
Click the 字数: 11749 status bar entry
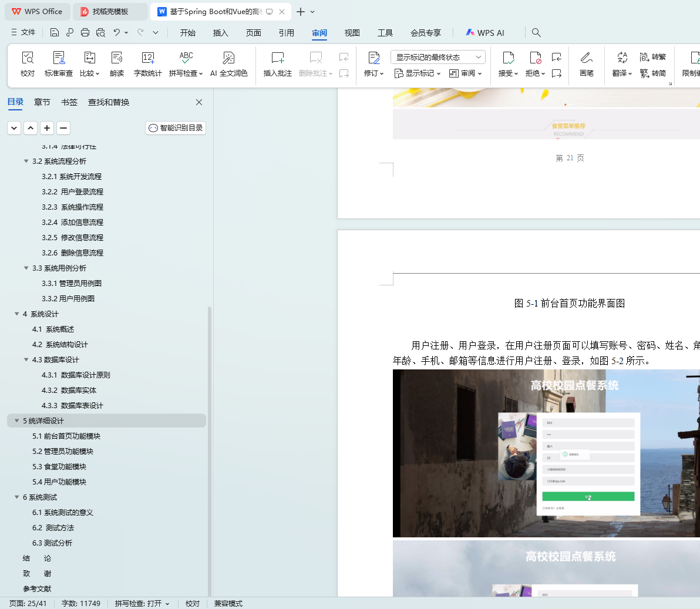tap(81, 603)
